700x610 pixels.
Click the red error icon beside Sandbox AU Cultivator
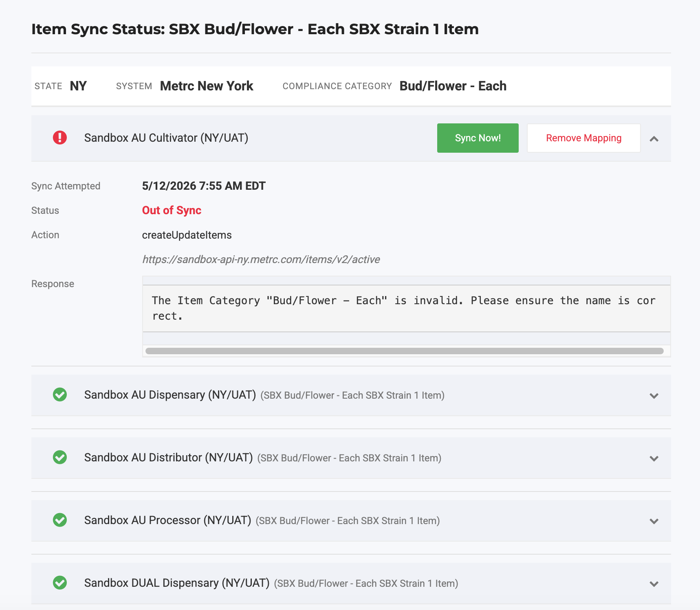[60, 138]
